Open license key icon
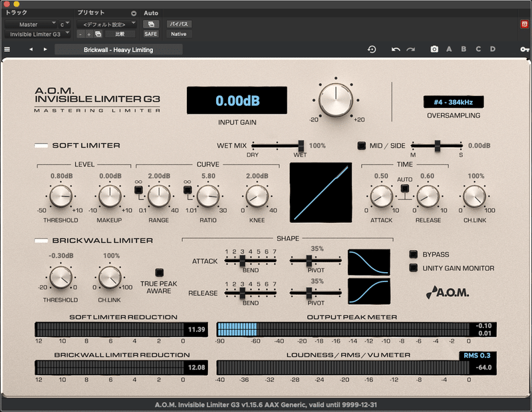The width and height of the screenshot is (532, 412). tap(525, 50)
